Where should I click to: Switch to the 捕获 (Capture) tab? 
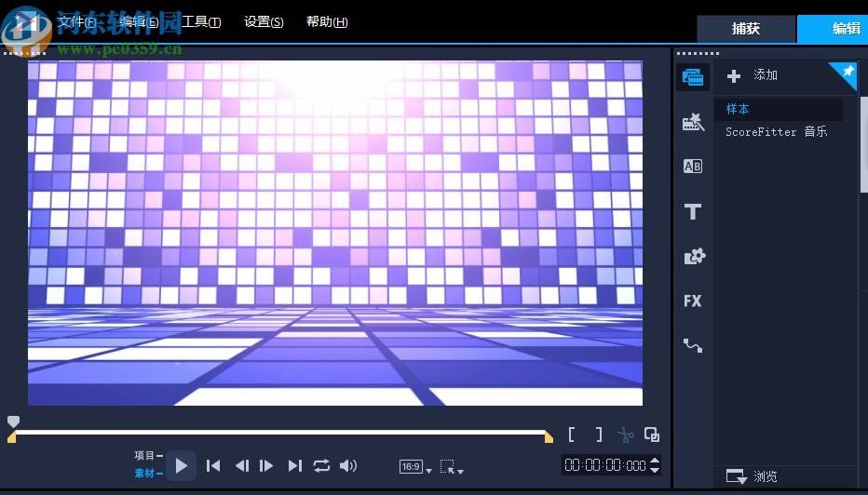[x=746, y=29]
